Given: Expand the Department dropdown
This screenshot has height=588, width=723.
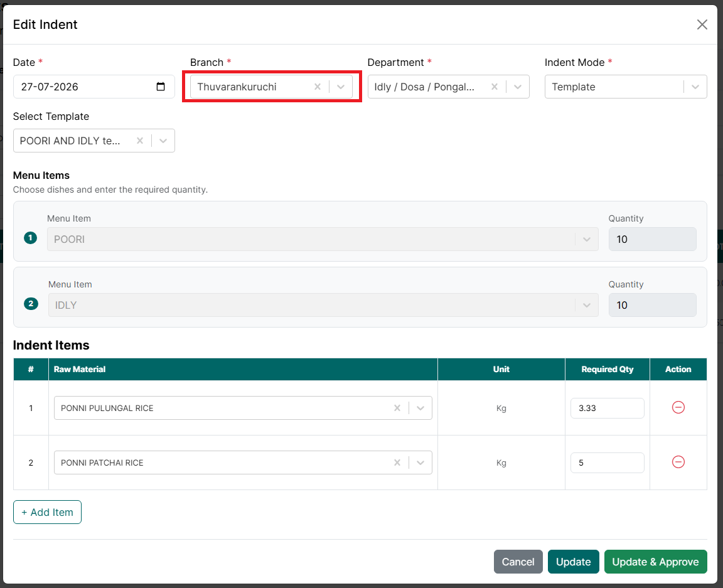Looking at the screenshot, I should [x=518, y=87].
